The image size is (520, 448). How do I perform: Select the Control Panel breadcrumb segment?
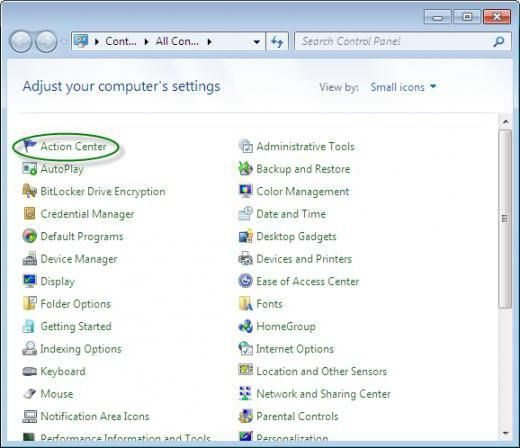[x=121, y=41]
